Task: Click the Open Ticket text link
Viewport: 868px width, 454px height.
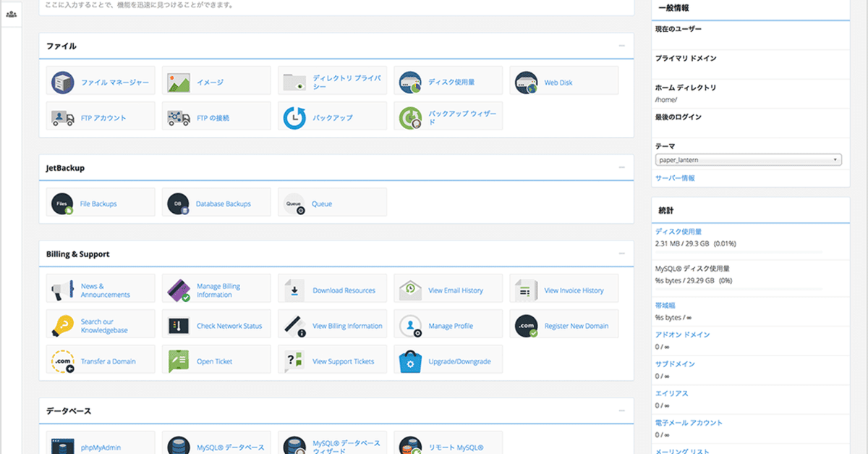Action: coord(215,361)
